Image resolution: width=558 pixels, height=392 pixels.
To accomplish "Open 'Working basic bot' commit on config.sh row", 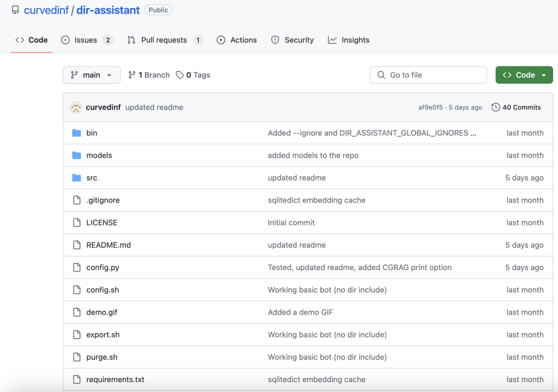I will (327, 290).
